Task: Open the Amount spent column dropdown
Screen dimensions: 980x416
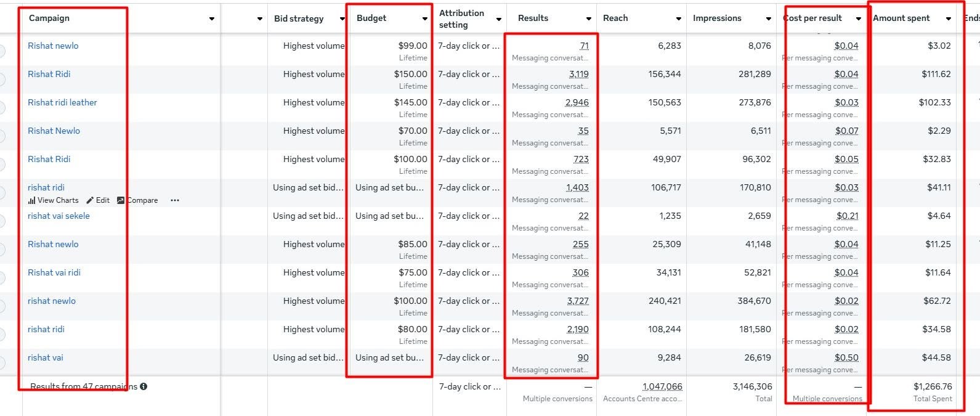Action: pyautogui.click(x=949, y=18)
